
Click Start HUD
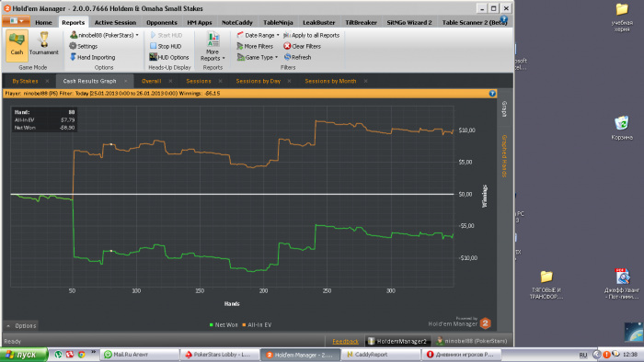click(x=167, y=35)
